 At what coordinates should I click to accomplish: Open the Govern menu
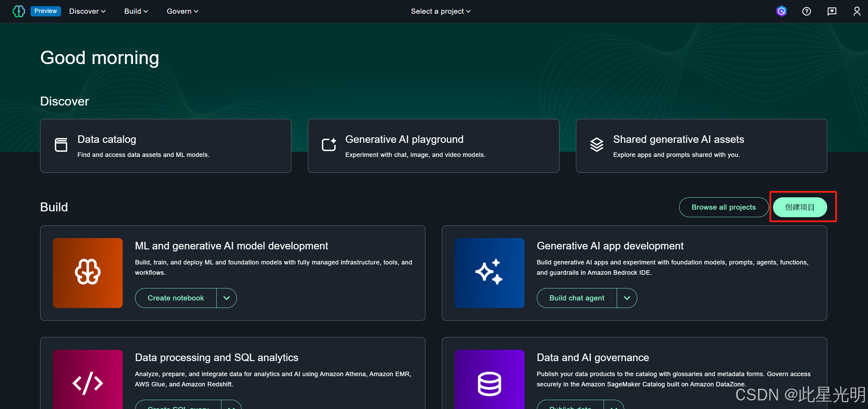pos(182,11)
